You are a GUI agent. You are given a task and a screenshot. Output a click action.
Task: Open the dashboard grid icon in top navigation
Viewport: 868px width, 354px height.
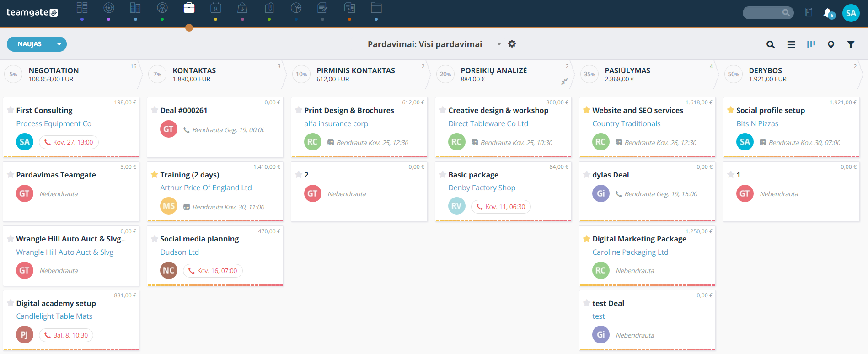82,8
